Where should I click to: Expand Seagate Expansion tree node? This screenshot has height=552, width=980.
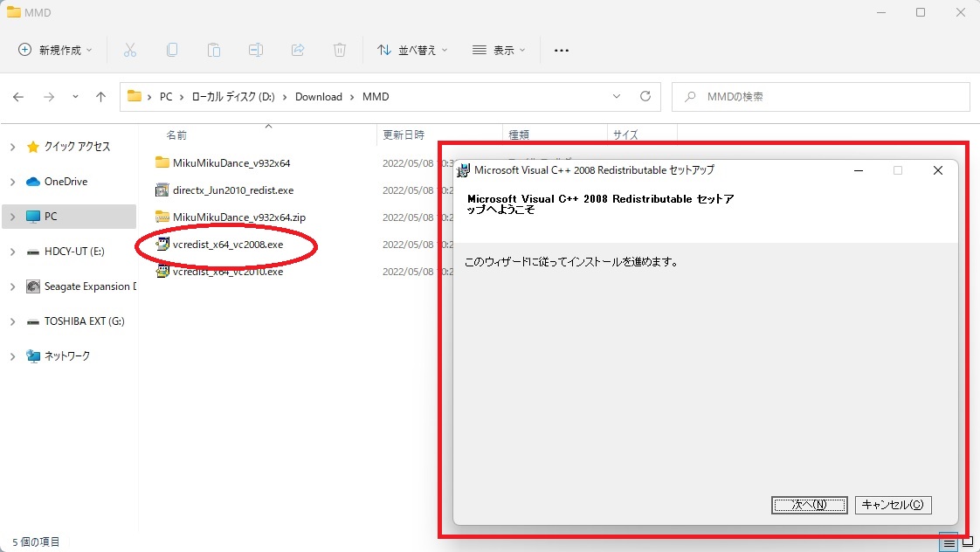tap(12, 286)
